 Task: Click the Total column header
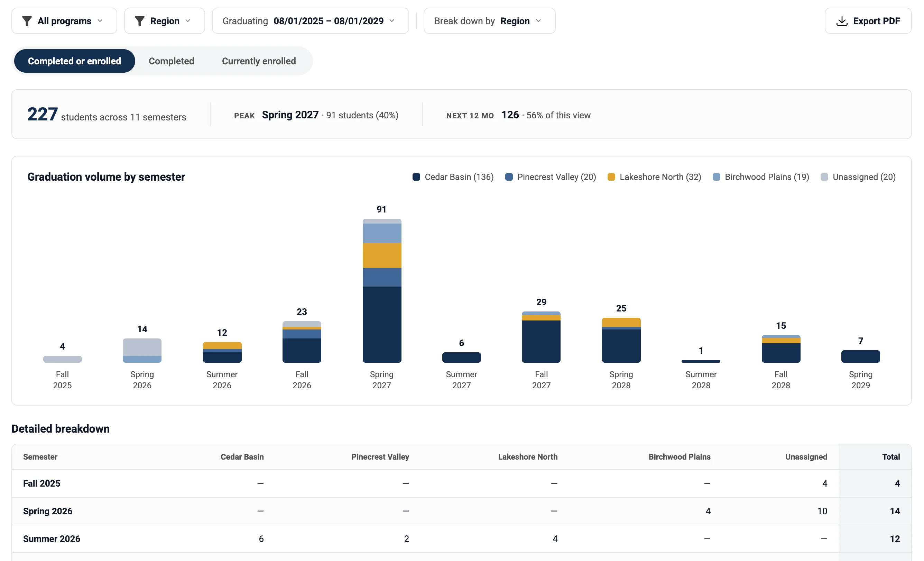coord(890,457)
